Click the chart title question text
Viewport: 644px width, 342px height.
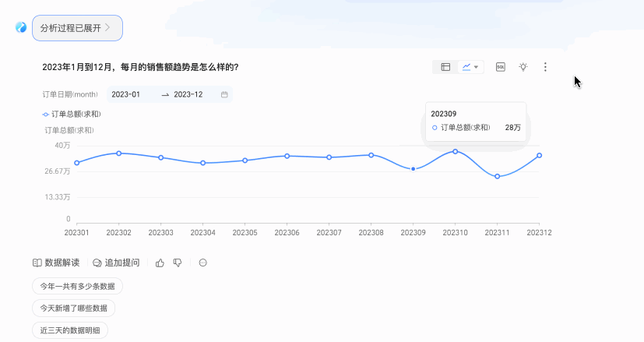(140, 67)
